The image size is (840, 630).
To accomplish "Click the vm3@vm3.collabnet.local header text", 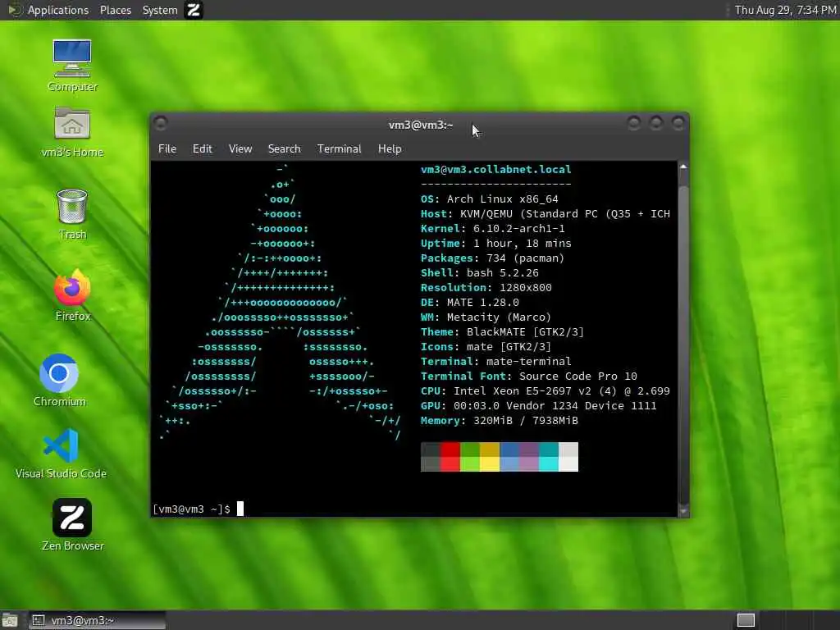I will tap(496, 169).
